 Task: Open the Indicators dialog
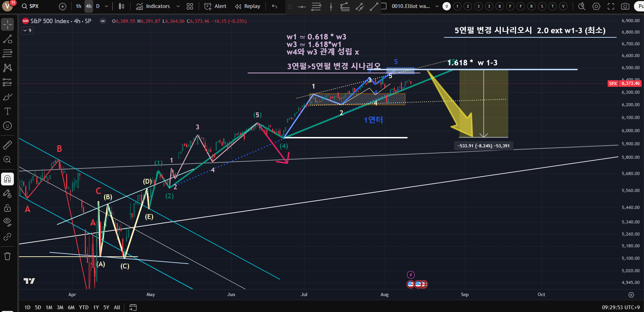[x=153, y=6]
